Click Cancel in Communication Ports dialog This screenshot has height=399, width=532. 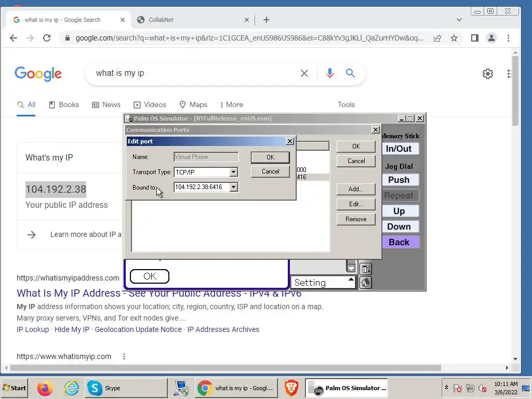356,161
